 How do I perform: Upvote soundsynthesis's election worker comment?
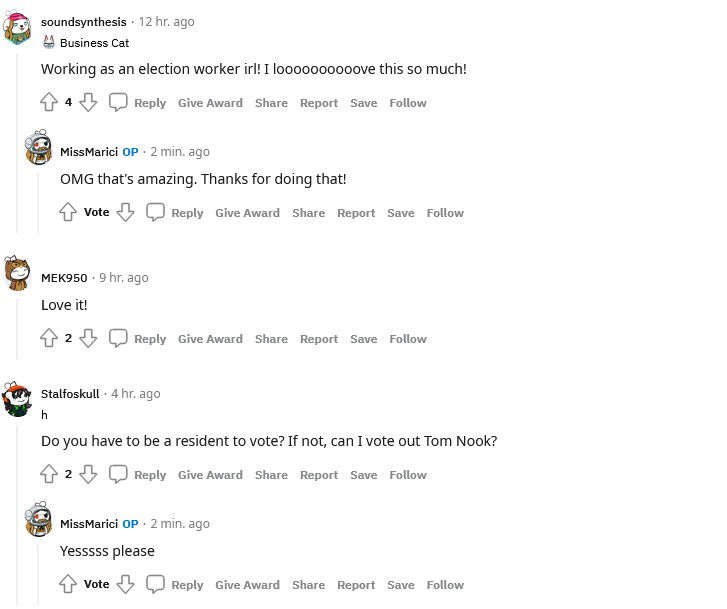[49, 102]
